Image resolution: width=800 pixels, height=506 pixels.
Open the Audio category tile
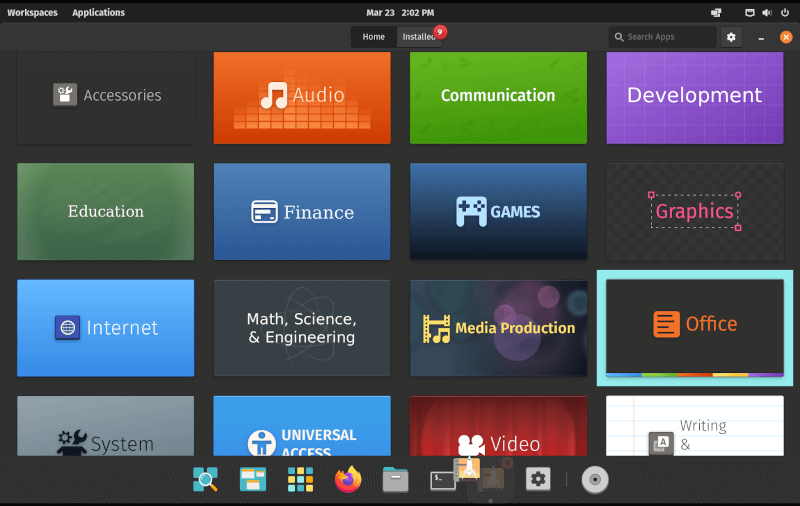click(x=302, y=96)
